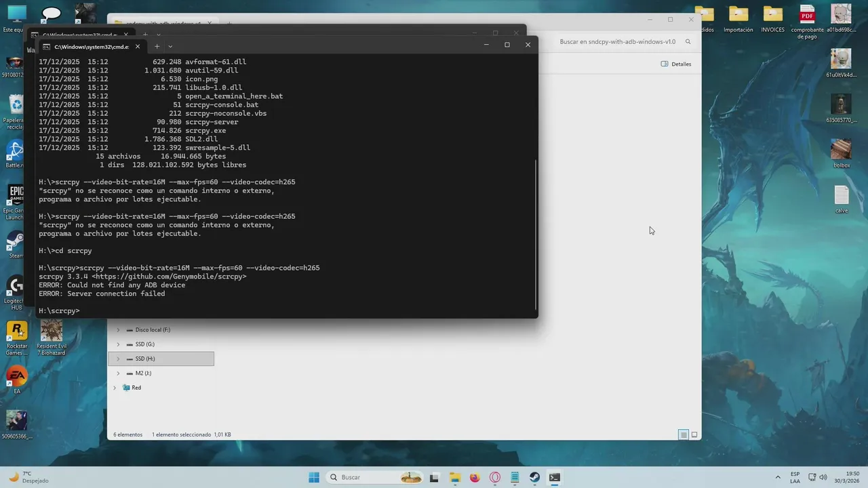Expand SSD (G:) in Explorer tree
This screenshot has width=868, height=488.
click(x=118, y=344)
